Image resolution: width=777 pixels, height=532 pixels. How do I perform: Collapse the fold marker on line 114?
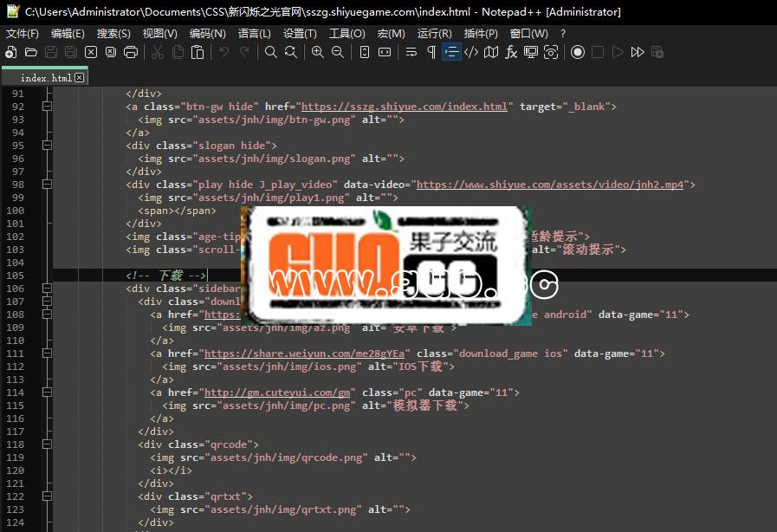pyautogui.click(x=47, y=393)
